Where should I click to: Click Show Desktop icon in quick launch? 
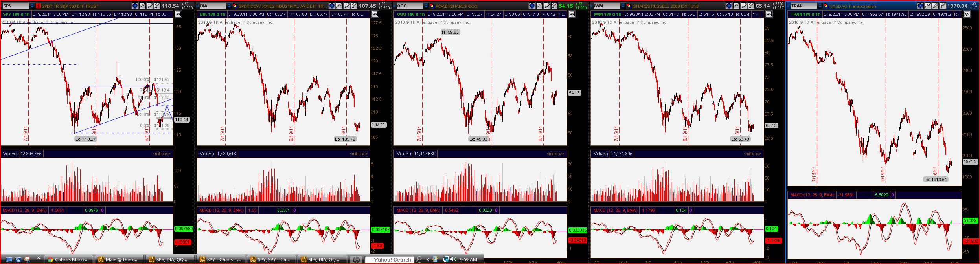point(9,260)
